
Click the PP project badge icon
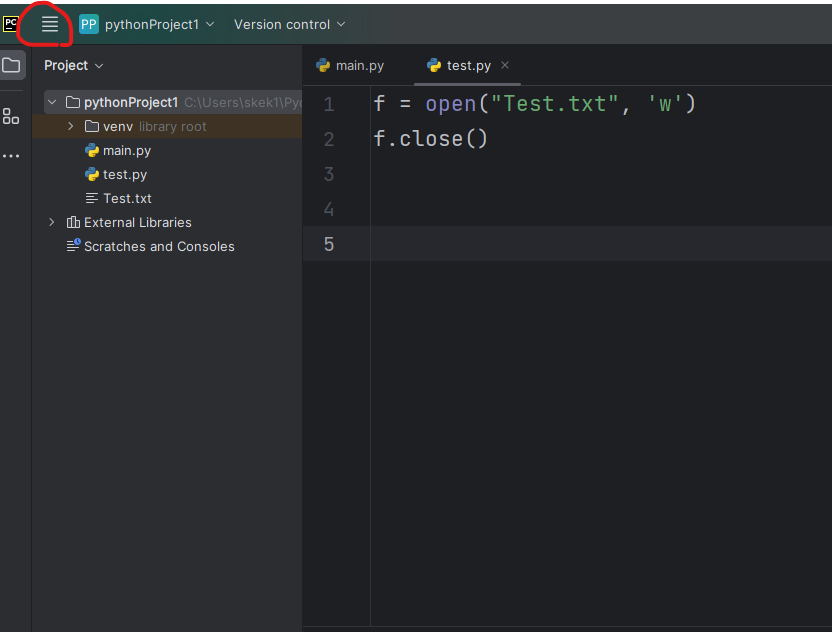coord(89,24)
